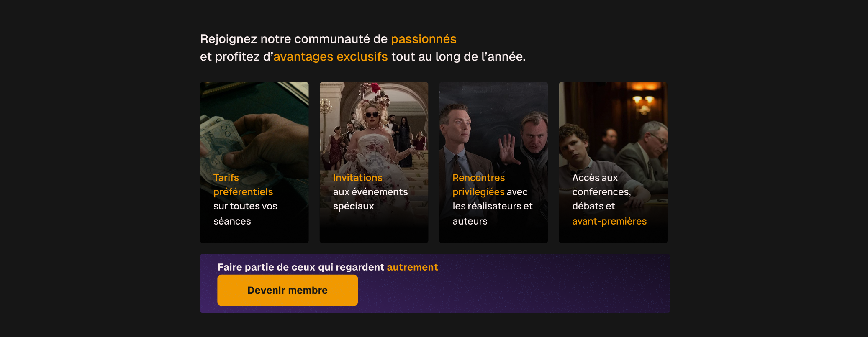Screen dimensions: 868x337
Task: Select the "Accès aux conférences" card text
Action: click(601, 185)
